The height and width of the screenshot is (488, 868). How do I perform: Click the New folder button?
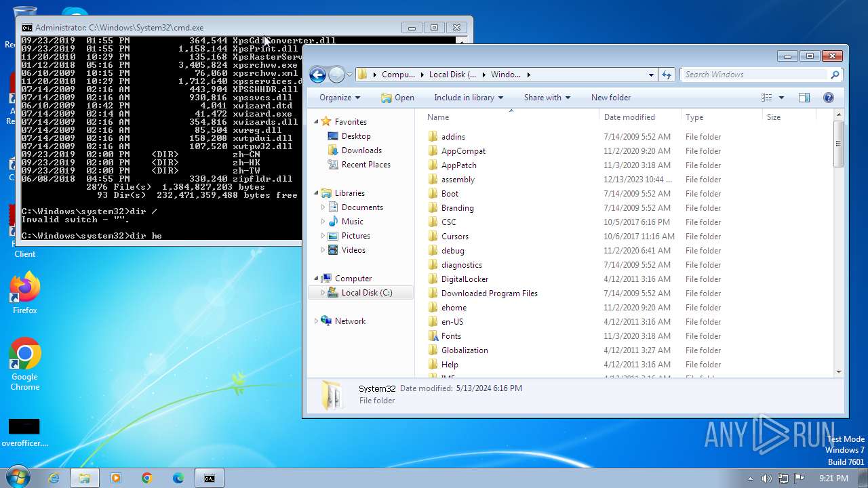(611, 98)
